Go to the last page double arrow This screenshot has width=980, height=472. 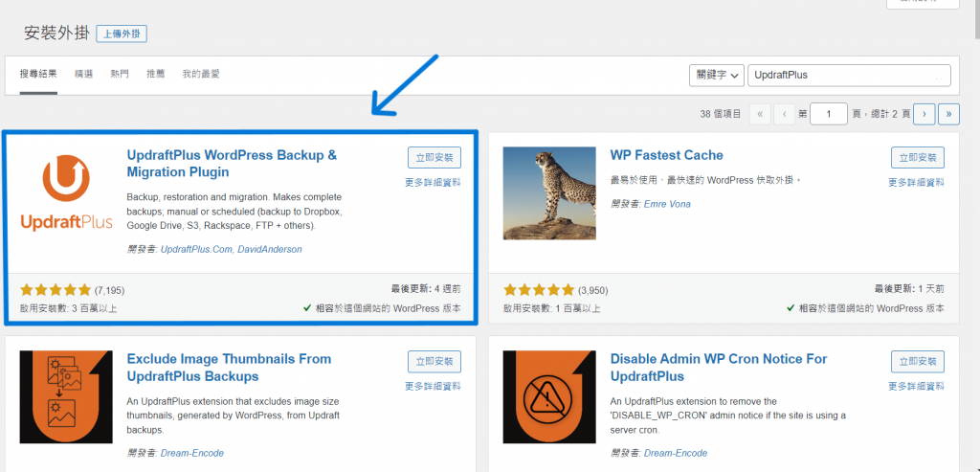[x=948, y=114]
